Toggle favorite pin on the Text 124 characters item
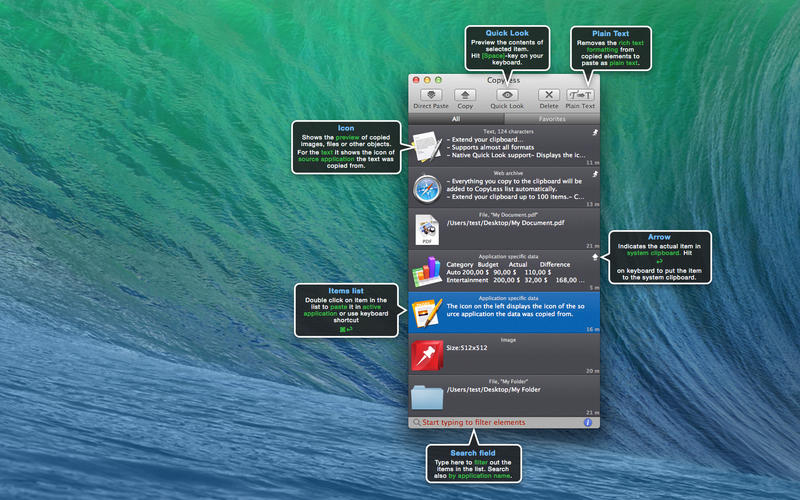This screenshot has height=500, width=800. point(594,131)
